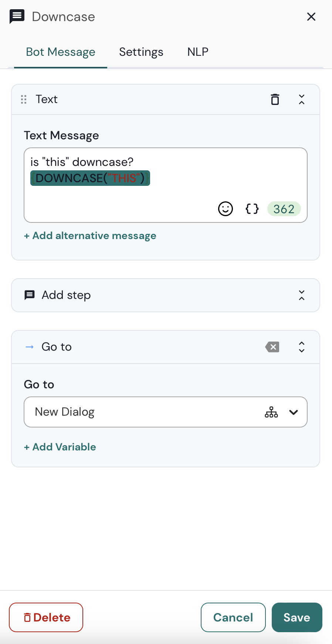The image size is (332, 644).
Task: Toggle the Go to section expander
Action: coord(302,347)
